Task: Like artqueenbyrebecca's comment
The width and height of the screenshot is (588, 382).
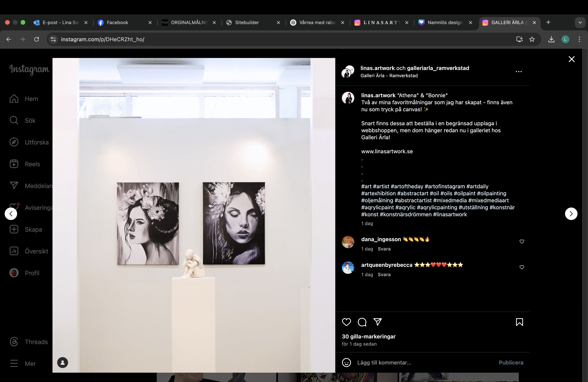Action: point(522,267)
